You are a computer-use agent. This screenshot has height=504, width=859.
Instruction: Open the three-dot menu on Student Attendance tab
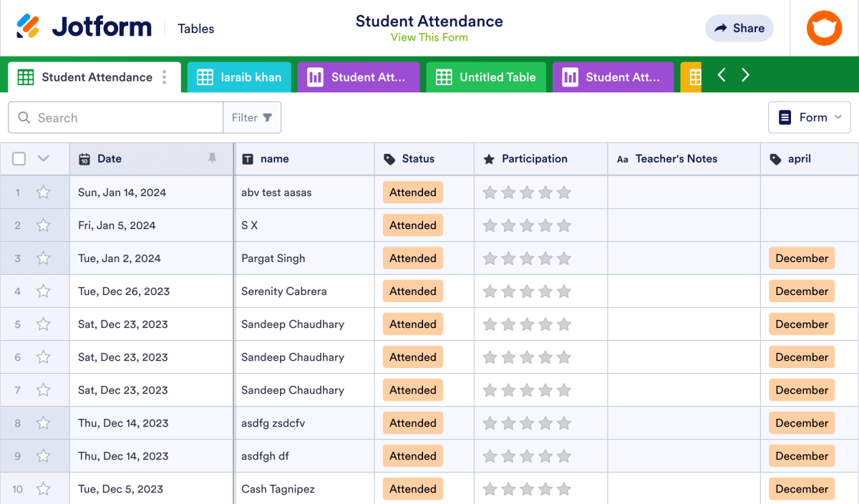pos(166,76)
